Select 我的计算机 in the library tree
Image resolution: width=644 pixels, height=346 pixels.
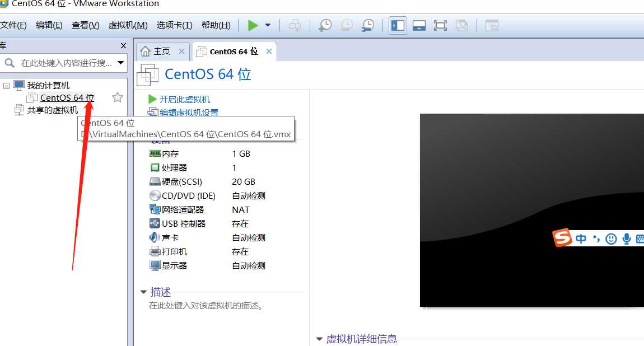[48, 85]
